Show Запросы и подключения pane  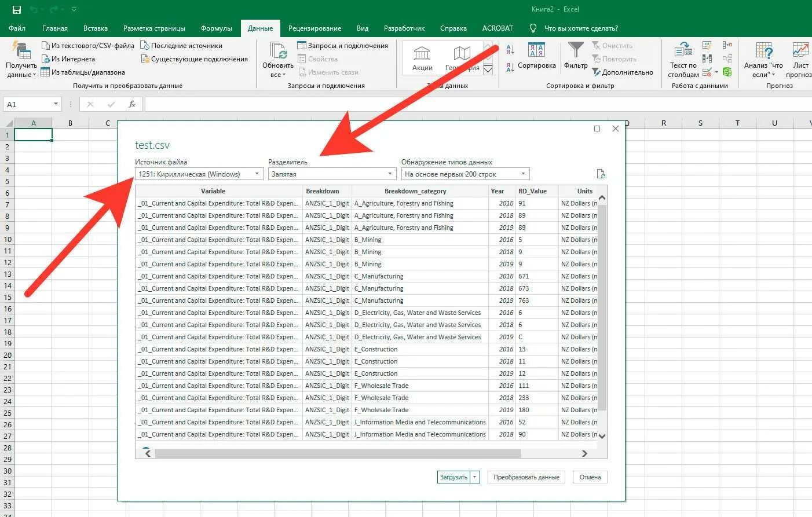(343, 46)
